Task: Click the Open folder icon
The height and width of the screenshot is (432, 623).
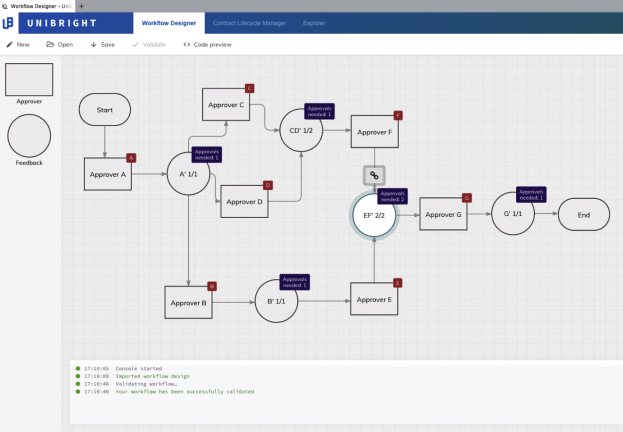Action: click(50, 45)
